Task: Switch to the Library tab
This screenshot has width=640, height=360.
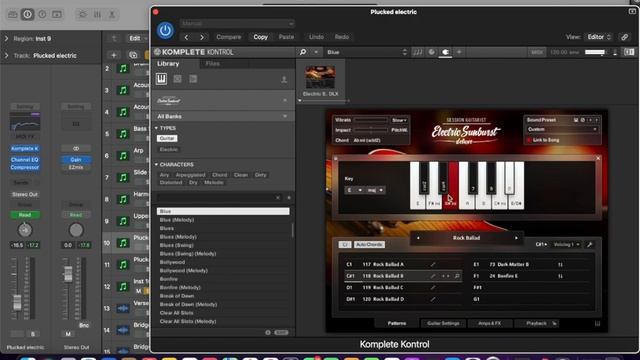Action: tap(168, 64)
